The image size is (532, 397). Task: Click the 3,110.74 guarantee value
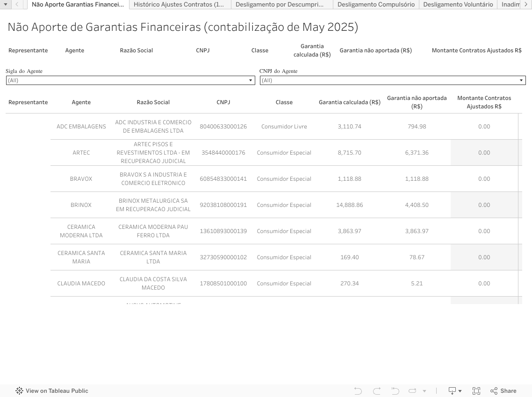click(350, 127)
